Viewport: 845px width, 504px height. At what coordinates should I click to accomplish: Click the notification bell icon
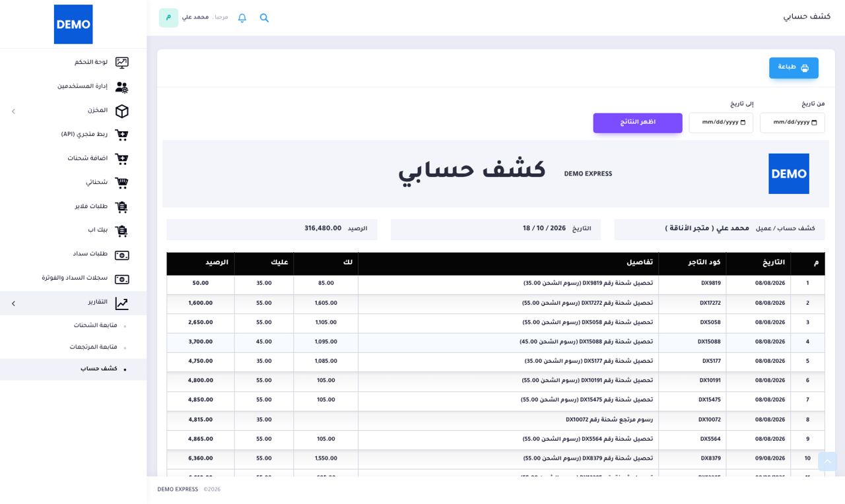pos(242,18)
